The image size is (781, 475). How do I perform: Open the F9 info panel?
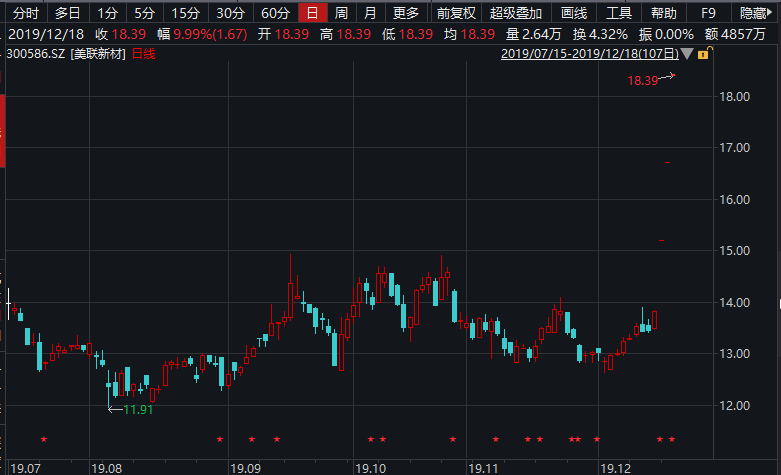pos(708,13)
